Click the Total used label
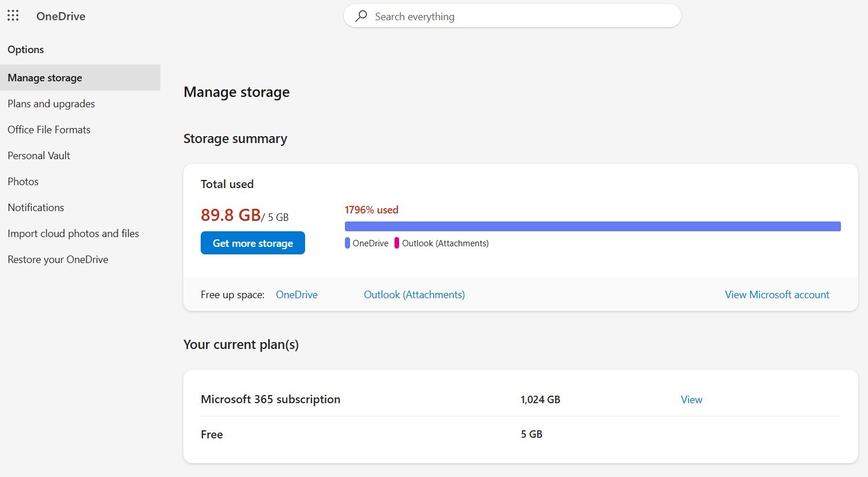 click(227, 184)
